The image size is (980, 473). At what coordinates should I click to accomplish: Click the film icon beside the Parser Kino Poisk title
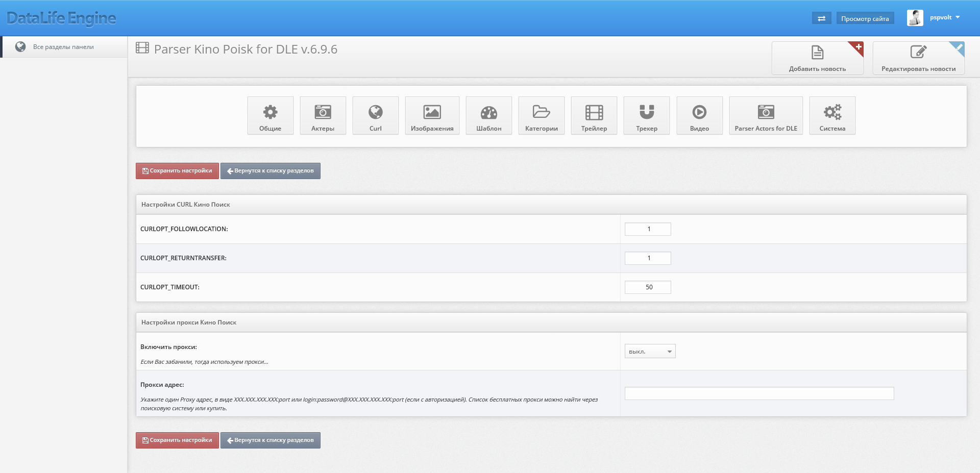(142, 48)
